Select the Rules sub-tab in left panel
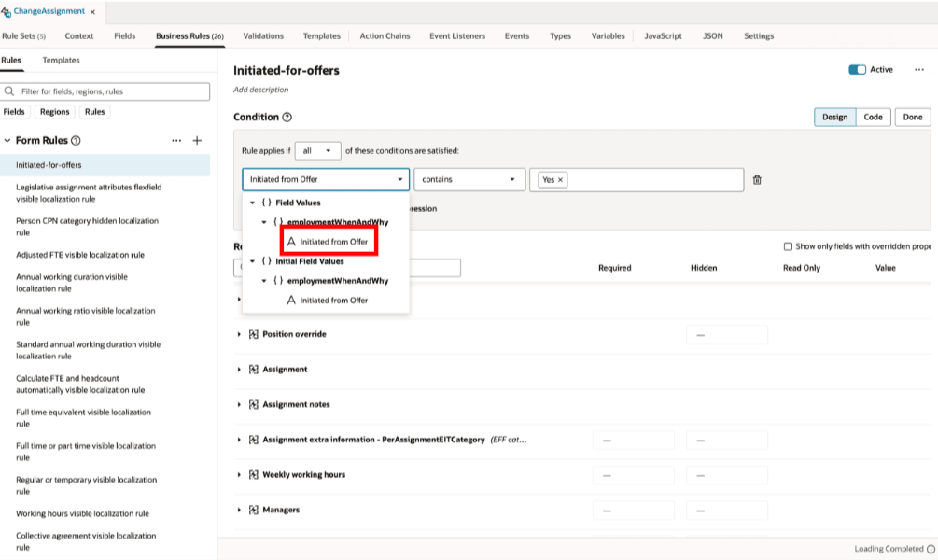The image size is (938, 560). pyautogui.click(x=11, y=60)
